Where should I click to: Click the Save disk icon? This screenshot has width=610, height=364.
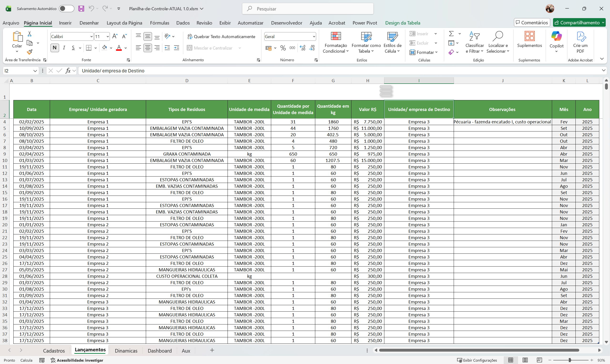point(81,9)
